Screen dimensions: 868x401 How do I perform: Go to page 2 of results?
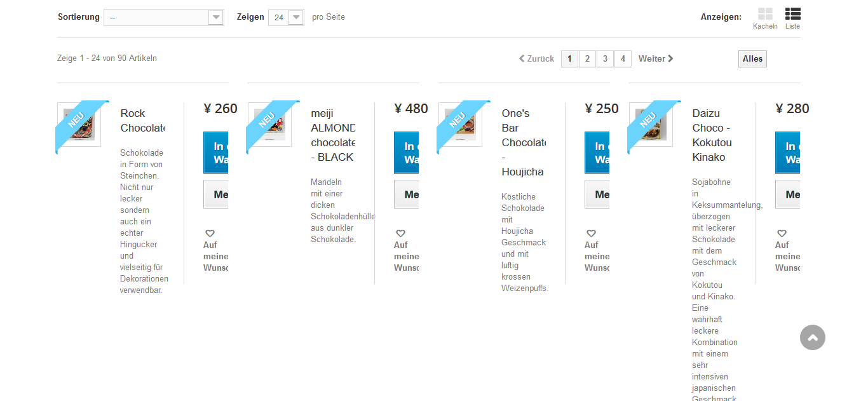click(587, 58)
